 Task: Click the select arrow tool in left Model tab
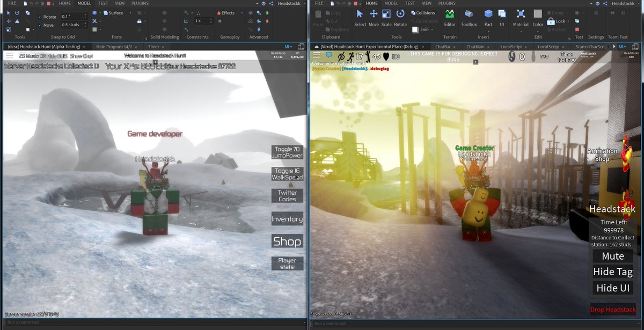click(9, 13)
